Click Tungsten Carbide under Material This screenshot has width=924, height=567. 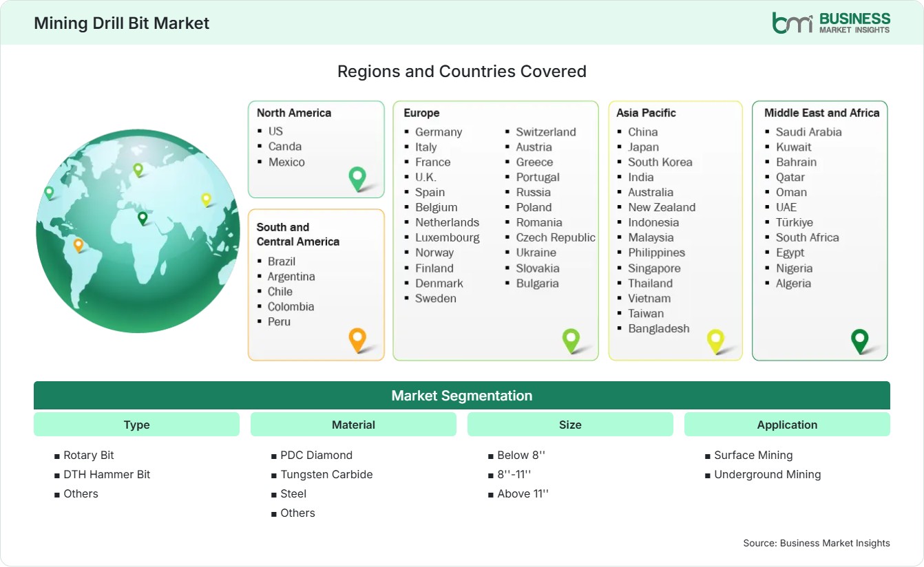tap(326, 474)
